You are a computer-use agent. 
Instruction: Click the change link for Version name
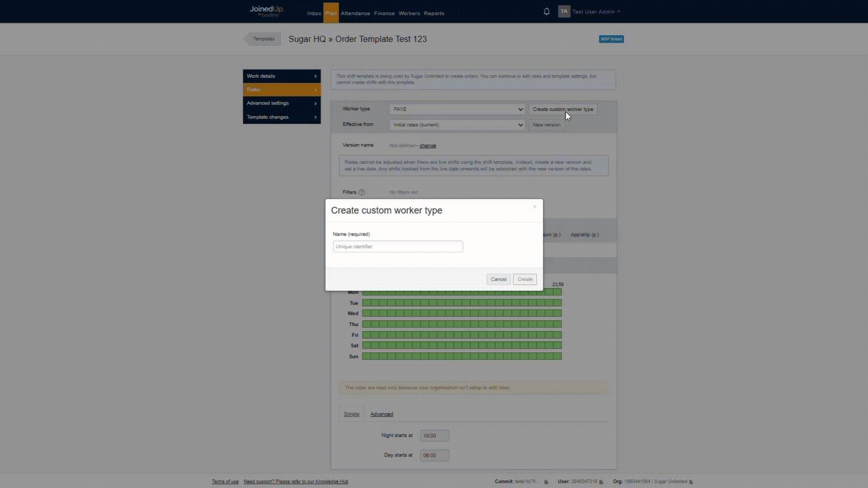428,146
